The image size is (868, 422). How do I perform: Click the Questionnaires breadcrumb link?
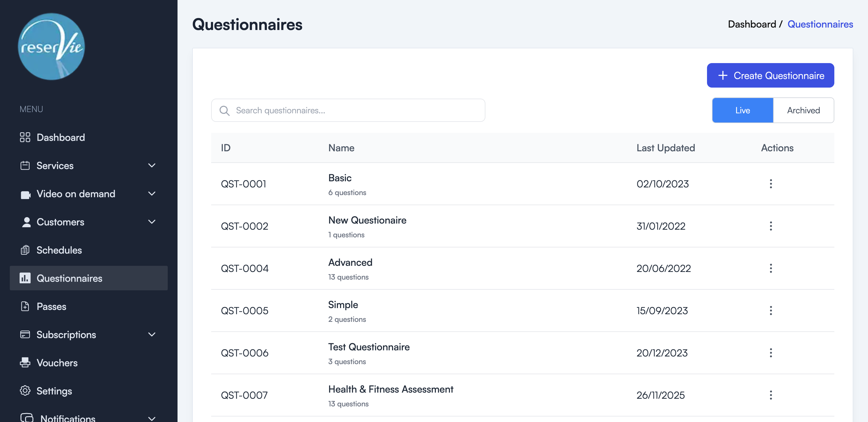pos(820,24)
